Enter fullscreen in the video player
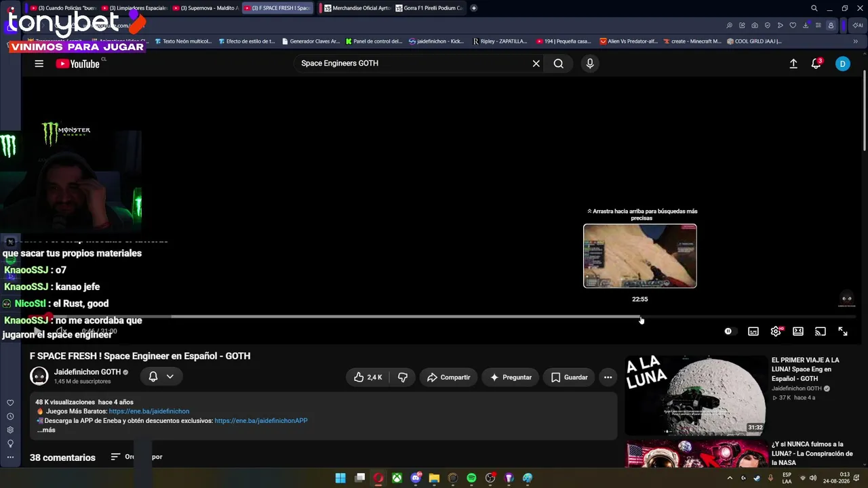 [843, 331]
